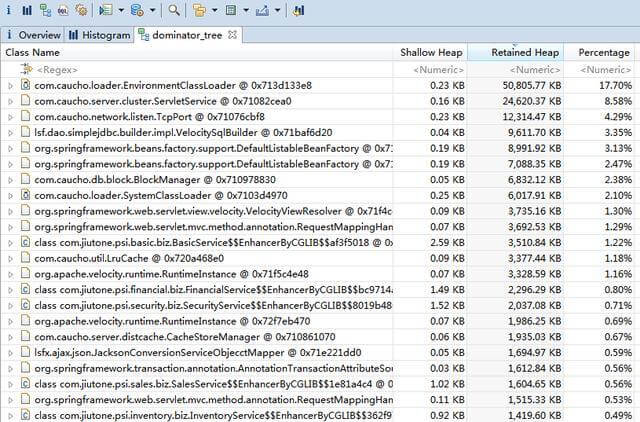The image size is (640, 422).
Task: Sort by Percentage column header
Action: pyautogui.click(x=600, y=52)
